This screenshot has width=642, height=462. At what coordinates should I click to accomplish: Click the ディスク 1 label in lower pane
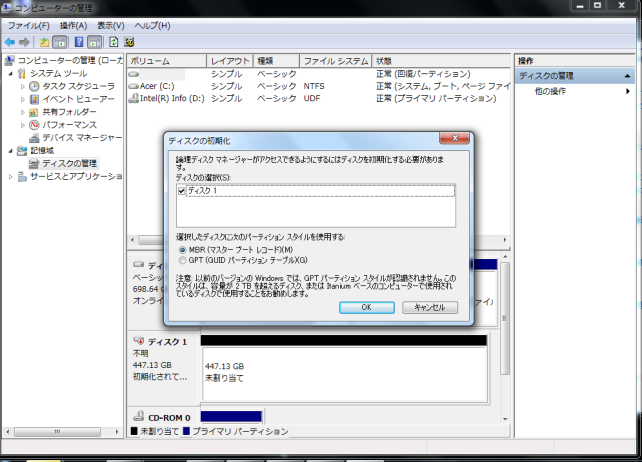click(x=167, y=342)
